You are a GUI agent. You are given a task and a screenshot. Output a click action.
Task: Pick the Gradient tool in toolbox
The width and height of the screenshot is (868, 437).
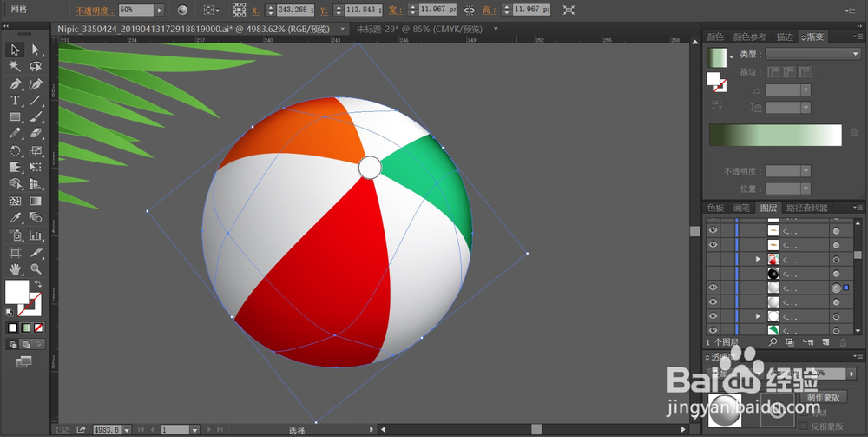36,201
